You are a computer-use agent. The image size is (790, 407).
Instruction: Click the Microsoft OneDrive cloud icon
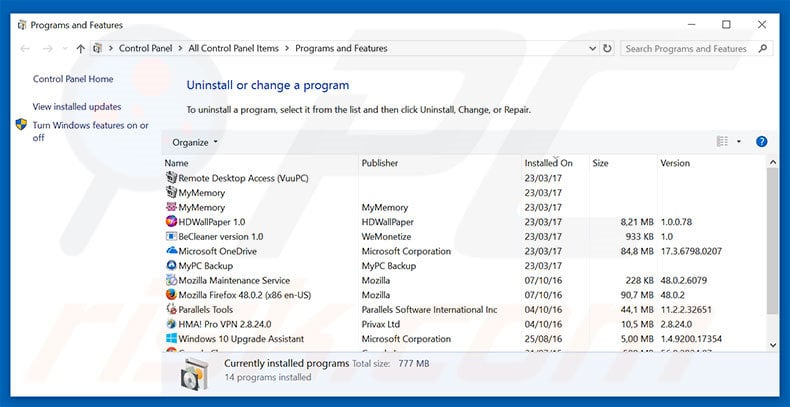(x=172, y=251)
